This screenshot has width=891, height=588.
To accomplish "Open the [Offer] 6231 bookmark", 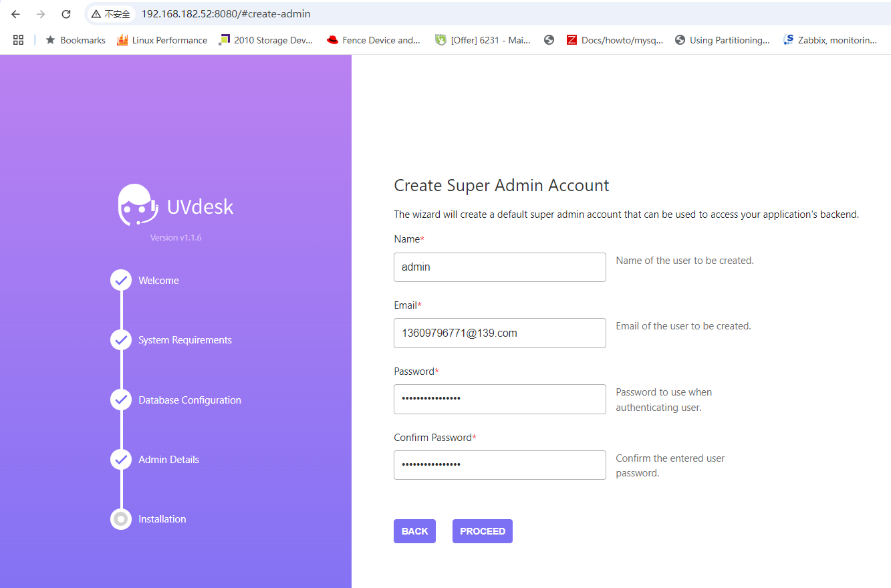I will click(x=483, y=40).
